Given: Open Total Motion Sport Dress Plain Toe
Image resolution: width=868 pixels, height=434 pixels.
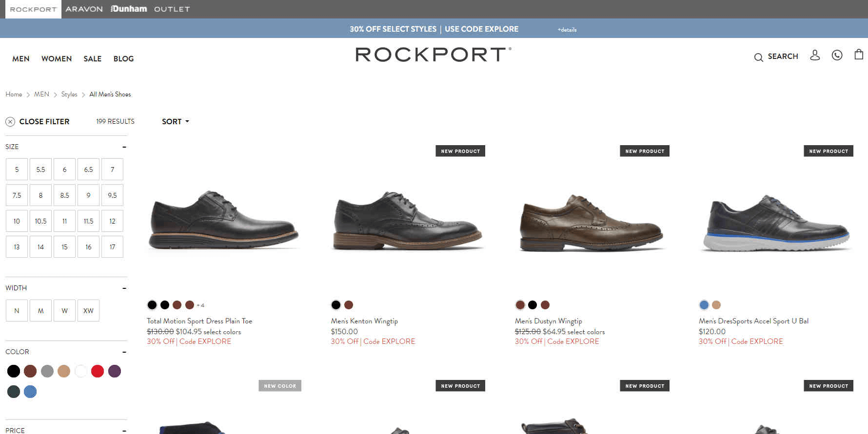Looking at the screenshot, I should (199, 321).
